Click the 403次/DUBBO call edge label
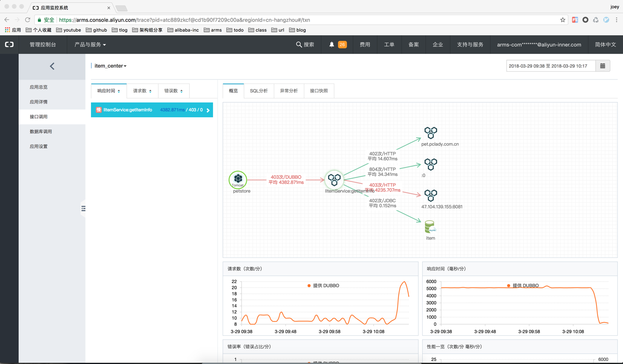 click(x=286, y=180)
